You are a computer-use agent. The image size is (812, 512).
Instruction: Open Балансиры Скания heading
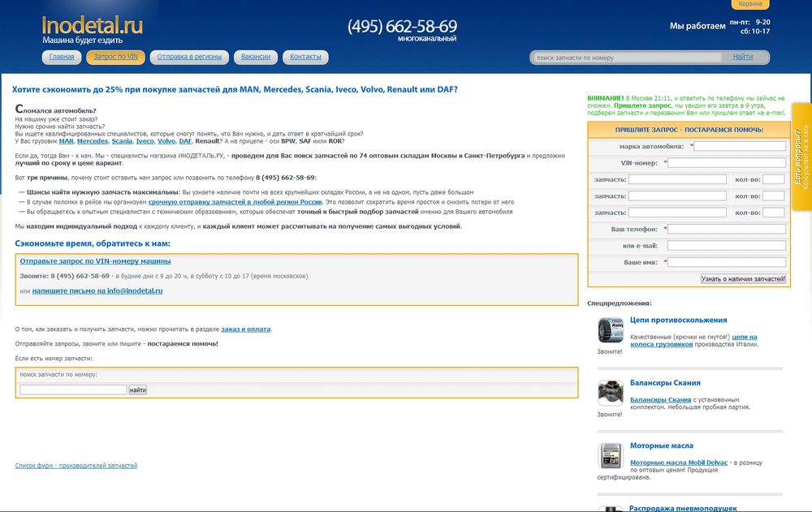coord(665,383)
